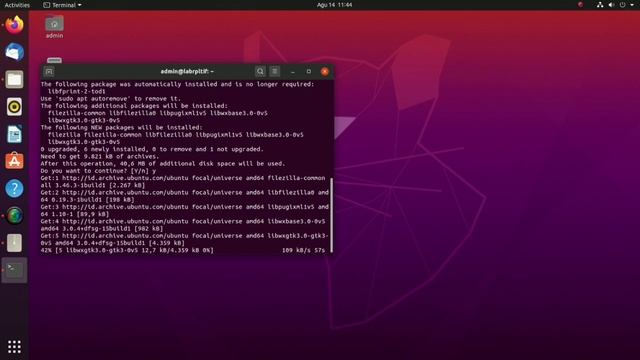Launch Rhythmbox music player
Image resolution: width=640 pixels, height=360 pixels.
pyautogui.click(x=14, y=107)
